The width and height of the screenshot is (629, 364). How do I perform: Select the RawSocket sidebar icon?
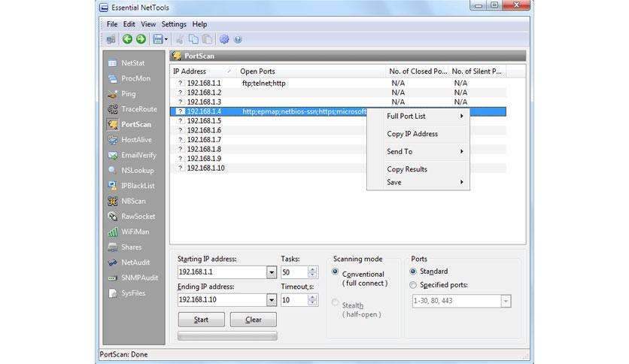point(113,217)
